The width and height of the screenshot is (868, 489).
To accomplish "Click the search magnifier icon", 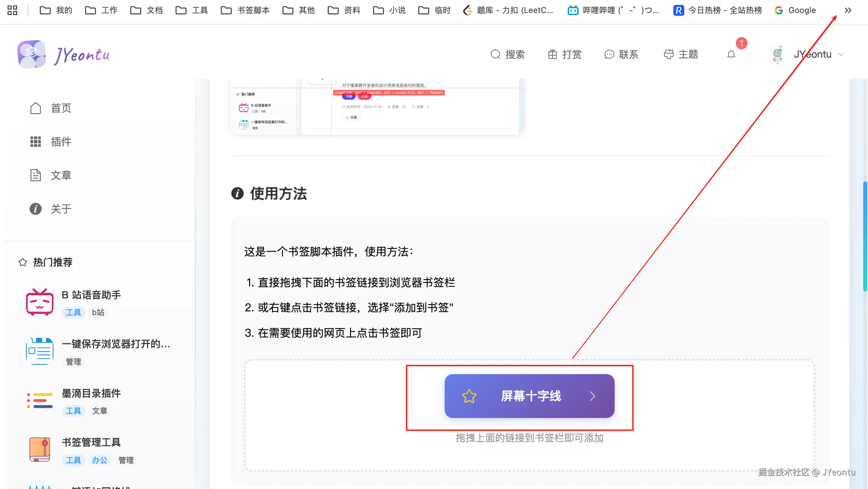I will point(495,54).
